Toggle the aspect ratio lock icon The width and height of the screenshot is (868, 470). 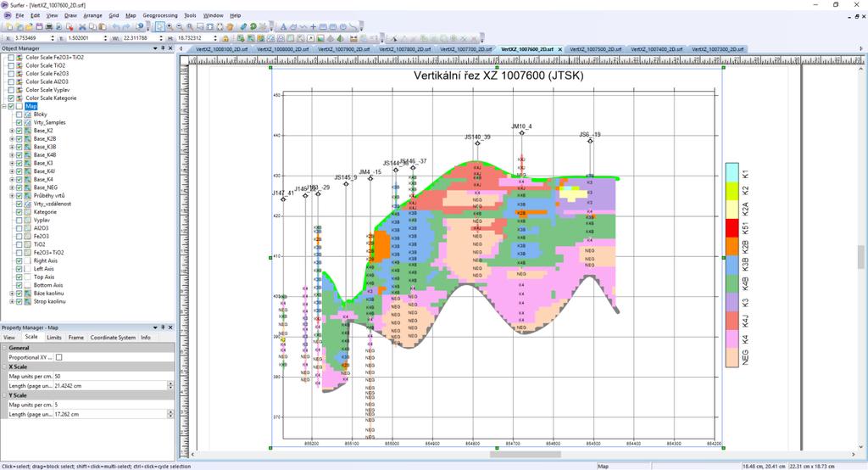click(x=225, y=38)
